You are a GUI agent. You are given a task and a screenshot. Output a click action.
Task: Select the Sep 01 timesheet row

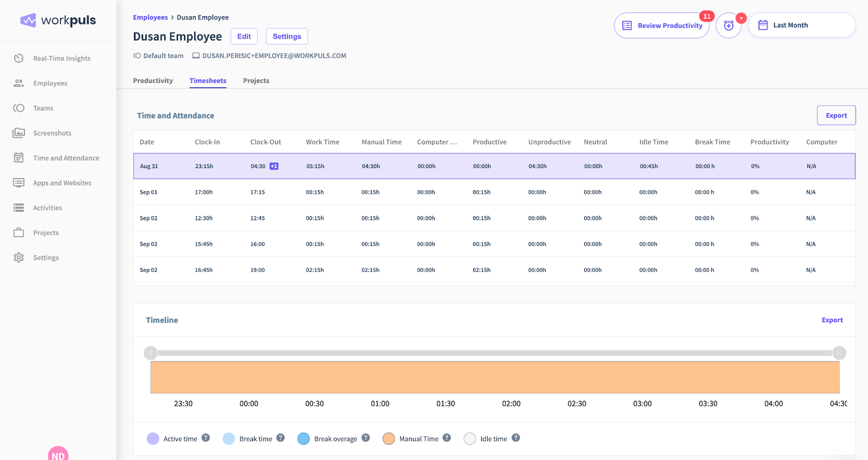[494, 192]
